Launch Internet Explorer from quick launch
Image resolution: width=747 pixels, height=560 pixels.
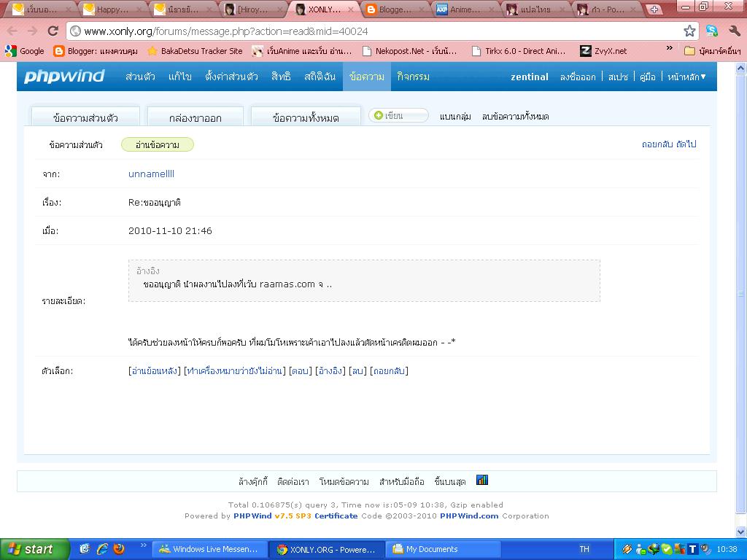click(102, 549)
